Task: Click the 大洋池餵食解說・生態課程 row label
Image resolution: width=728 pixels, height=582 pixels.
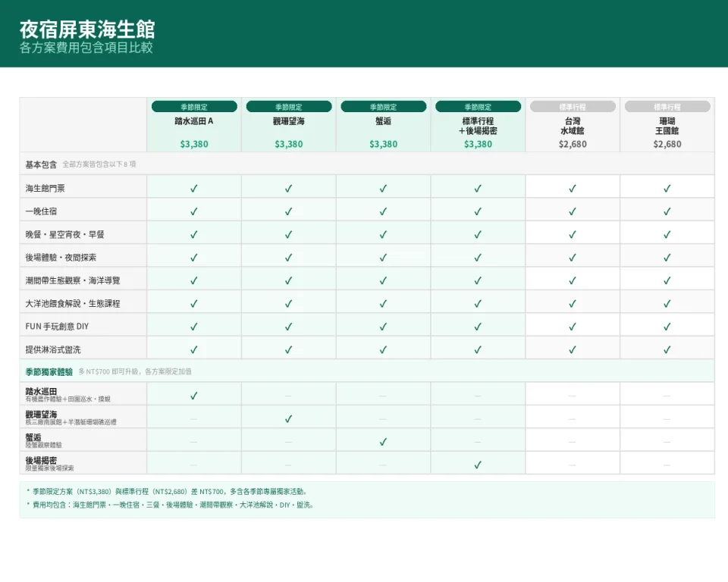Action: pyautogui.click(x=73, y=304)
